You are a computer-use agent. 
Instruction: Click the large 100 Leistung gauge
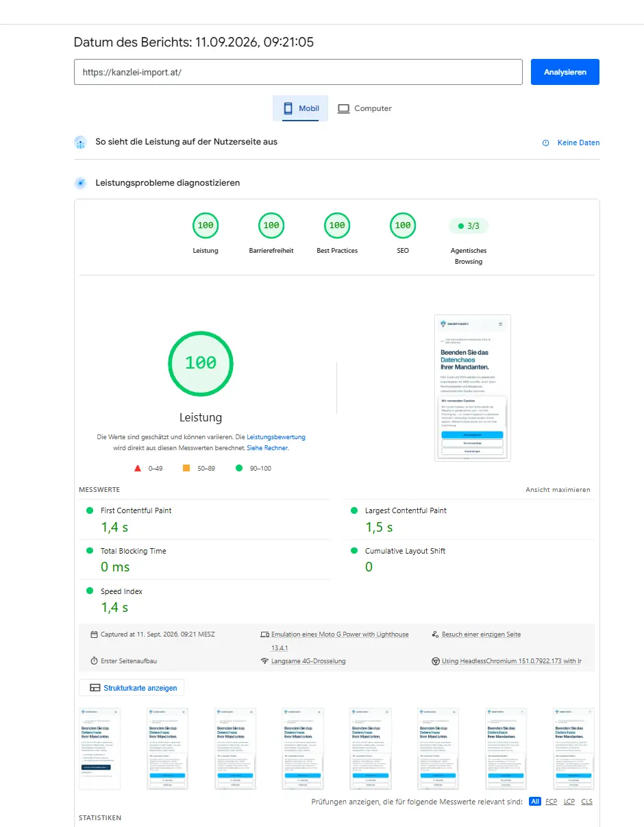pos(201,363)
